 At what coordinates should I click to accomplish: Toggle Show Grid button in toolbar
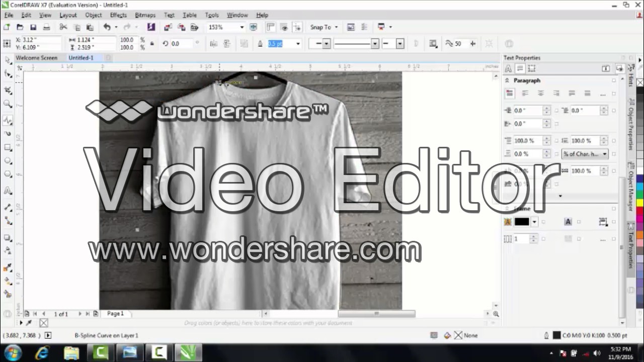point(284,27)
